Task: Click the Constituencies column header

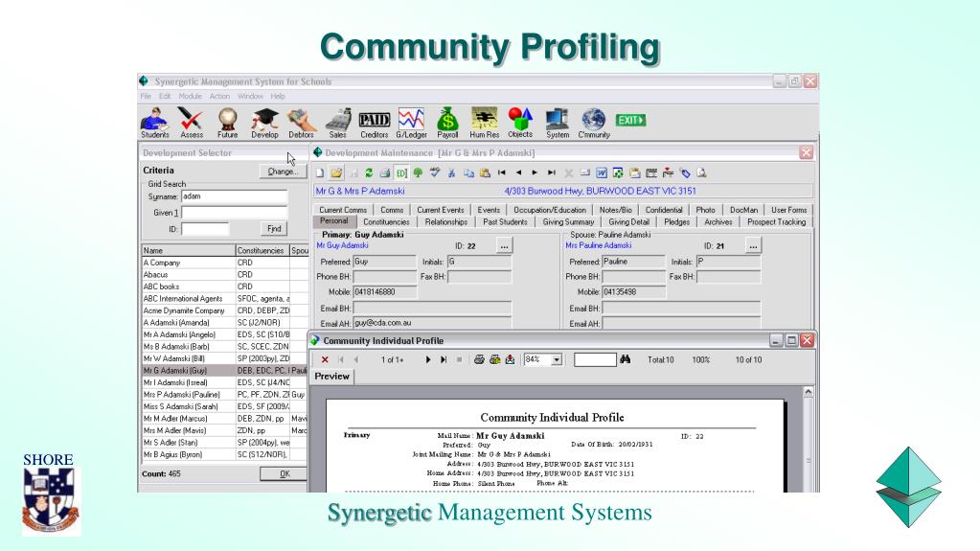Action: [262, 250]
